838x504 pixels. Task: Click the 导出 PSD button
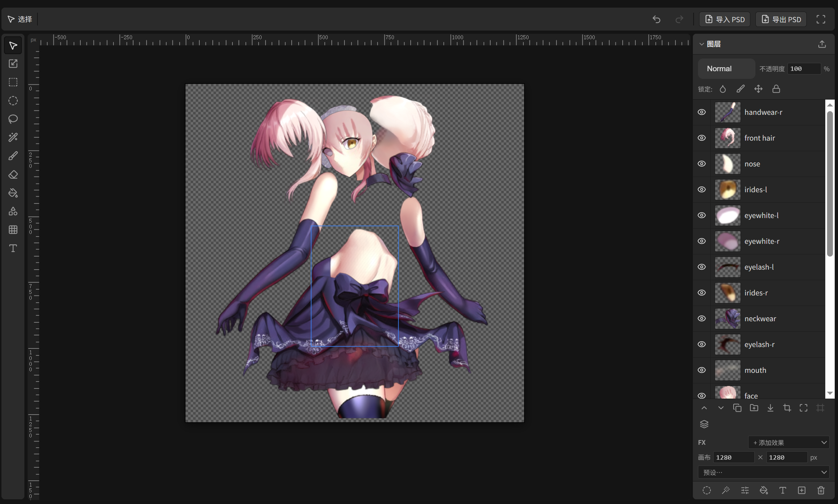(781, 19)
